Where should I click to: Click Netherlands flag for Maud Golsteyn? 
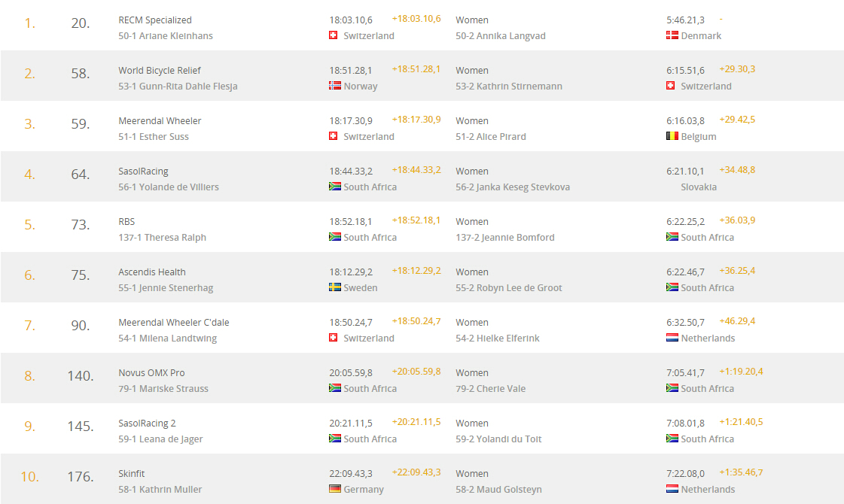click(x=672, y=488)
